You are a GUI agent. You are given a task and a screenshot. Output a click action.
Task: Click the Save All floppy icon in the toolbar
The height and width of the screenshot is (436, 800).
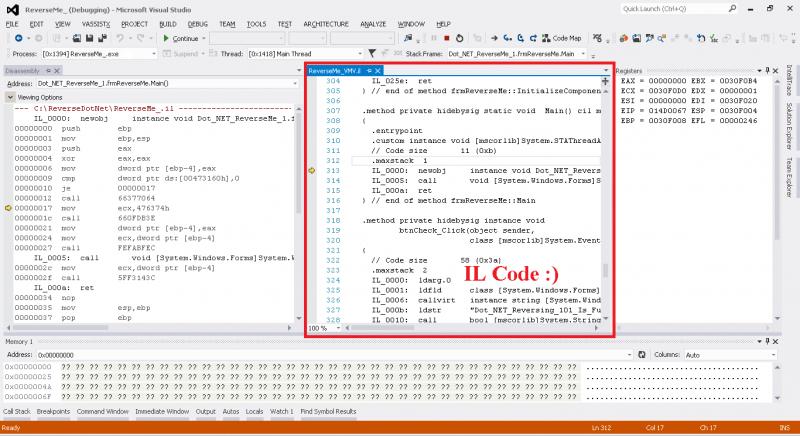102,38
